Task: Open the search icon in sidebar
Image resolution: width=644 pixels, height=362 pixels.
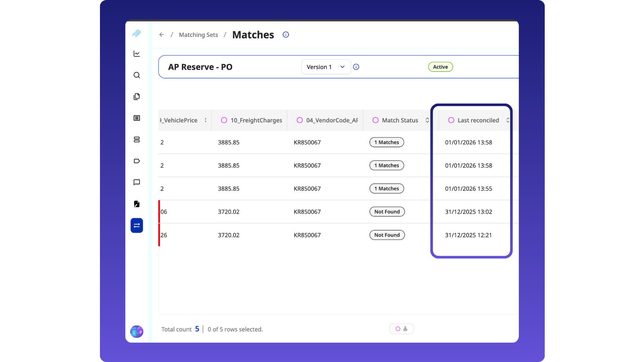Action: (137, 75)
